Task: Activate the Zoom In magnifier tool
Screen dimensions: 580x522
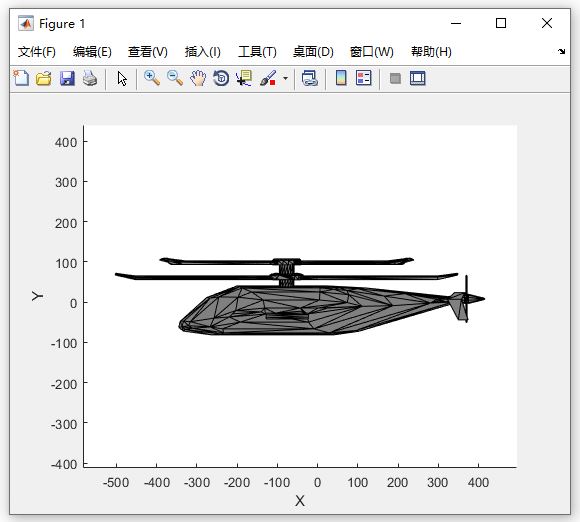Action: click(152, 78)
